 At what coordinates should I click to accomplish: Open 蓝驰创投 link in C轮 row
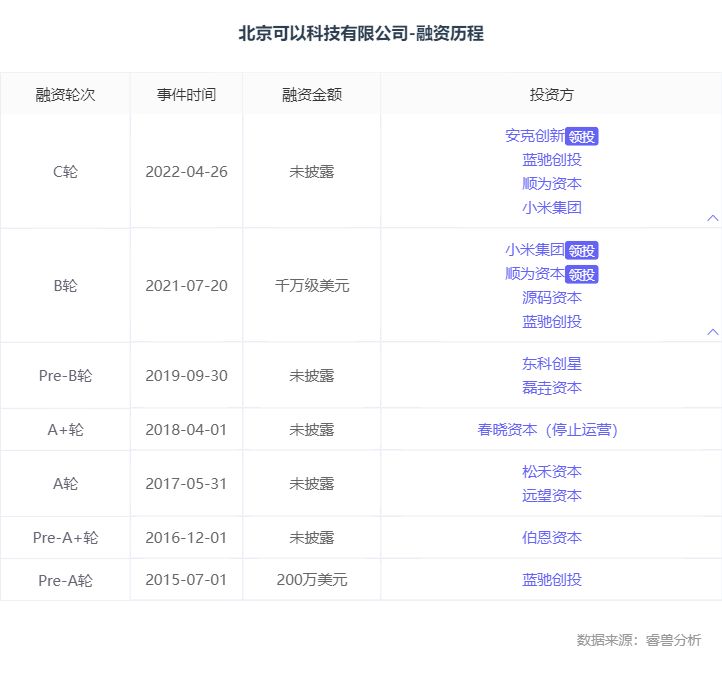point(552,160)
